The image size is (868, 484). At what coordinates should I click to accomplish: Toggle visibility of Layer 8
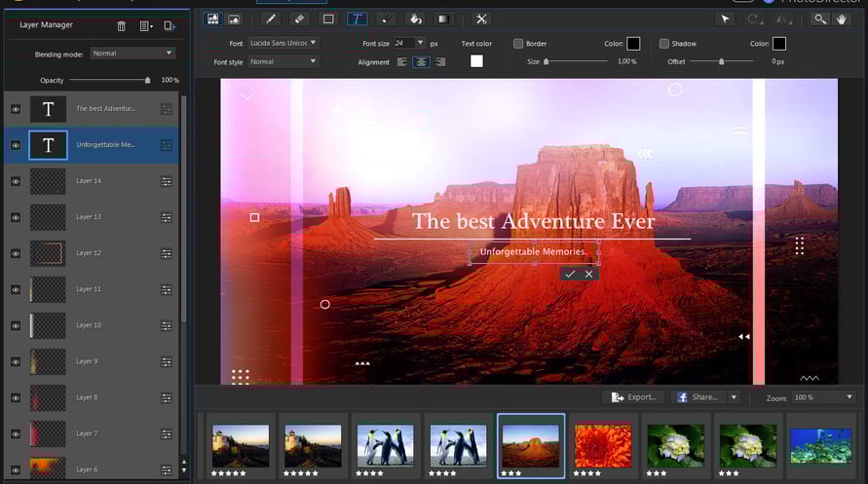[x=16, y=398]
